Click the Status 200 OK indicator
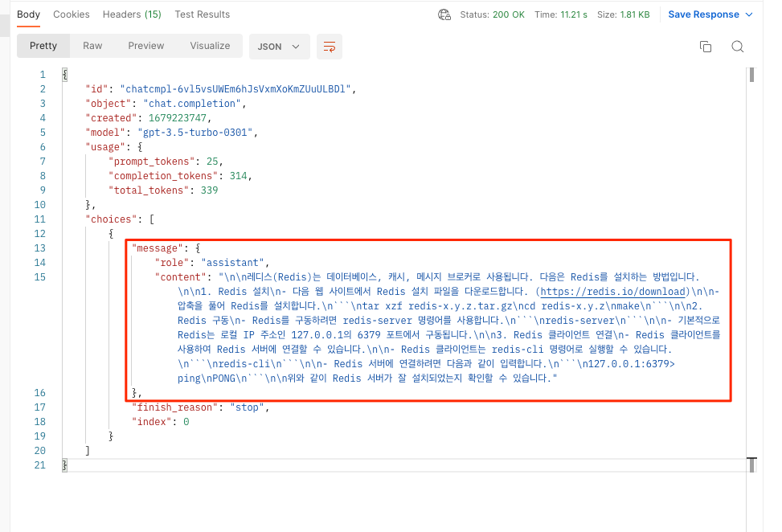 pyautogui.click(x=492, y=14)
